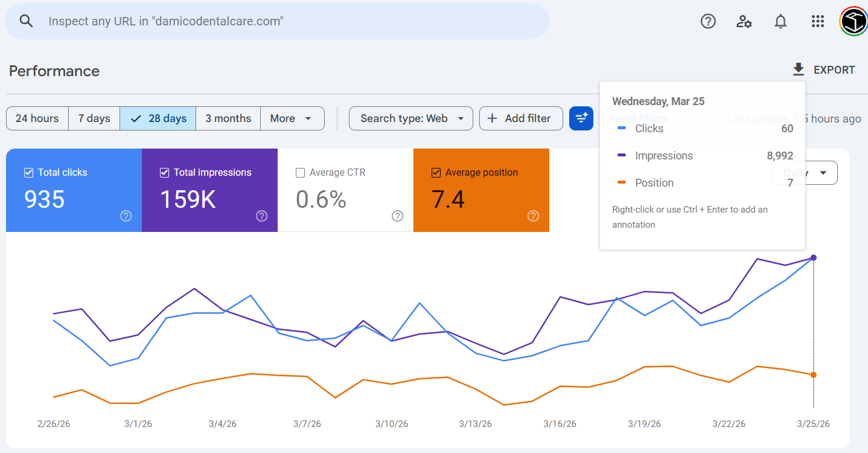The height and width of the screenshot is (453, 868).
Task: Click the Position orange legend swatch
Action: [622, 183]
